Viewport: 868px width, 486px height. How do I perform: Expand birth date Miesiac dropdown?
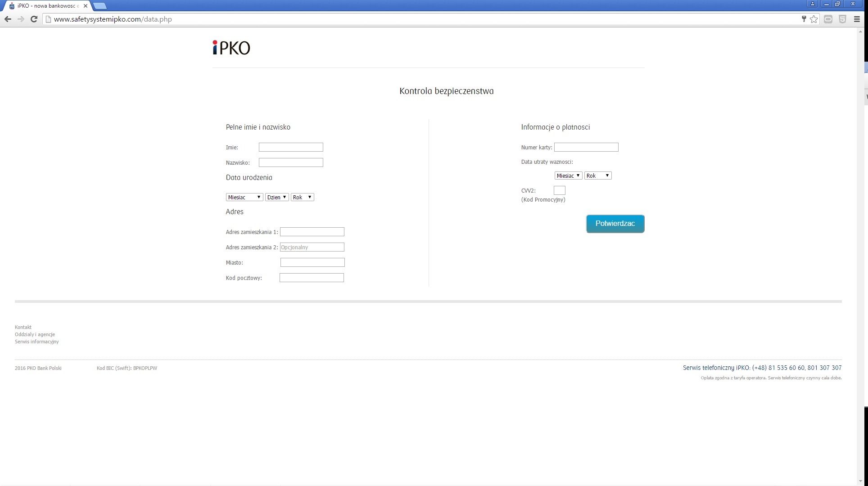coord(244,197)
